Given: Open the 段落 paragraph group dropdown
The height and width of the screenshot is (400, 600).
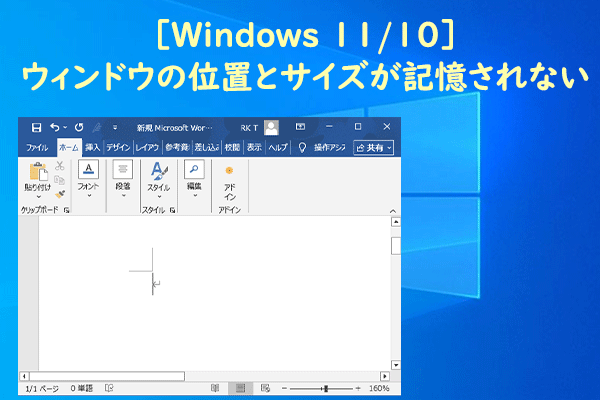Looking at the screenshot, I should 123,178.
